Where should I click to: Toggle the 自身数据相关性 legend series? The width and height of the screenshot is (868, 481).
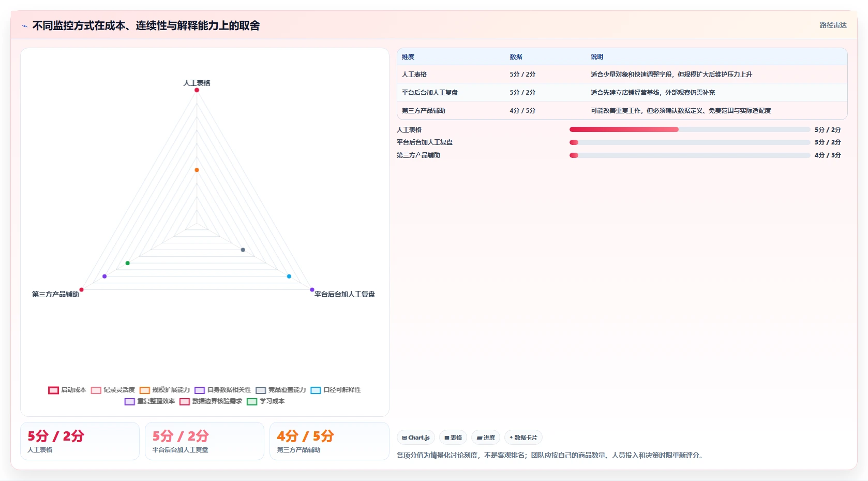(x=222, y=390)
